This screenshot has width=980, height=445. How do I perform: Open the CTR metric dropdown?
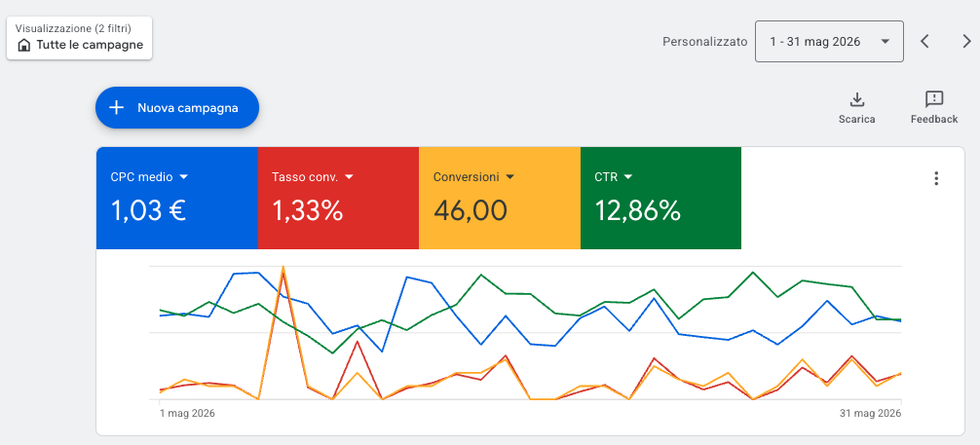coord(613,177)
